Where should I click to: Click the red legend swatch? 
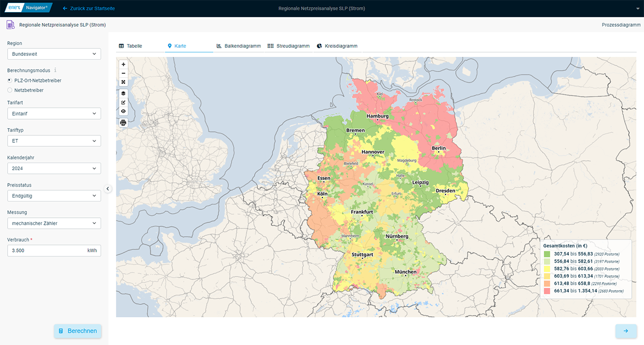[547, 291]
